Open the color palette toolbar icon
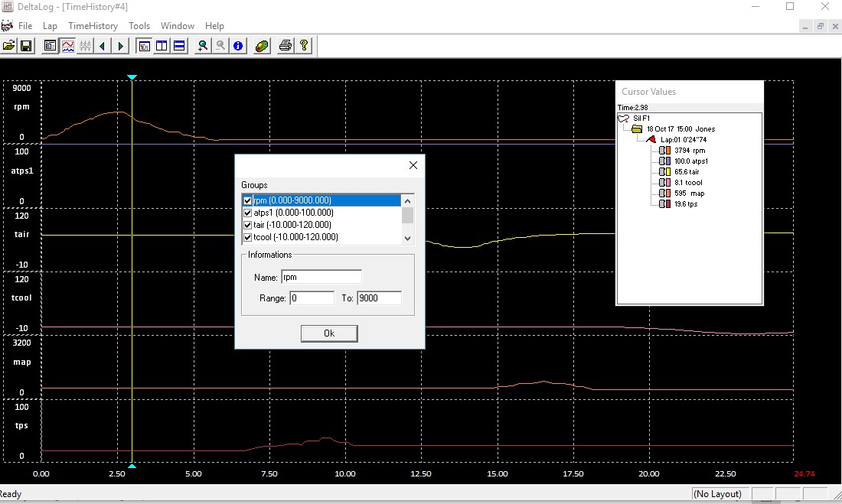The width and height of the screenshot is (842, 504). (262, 46)
